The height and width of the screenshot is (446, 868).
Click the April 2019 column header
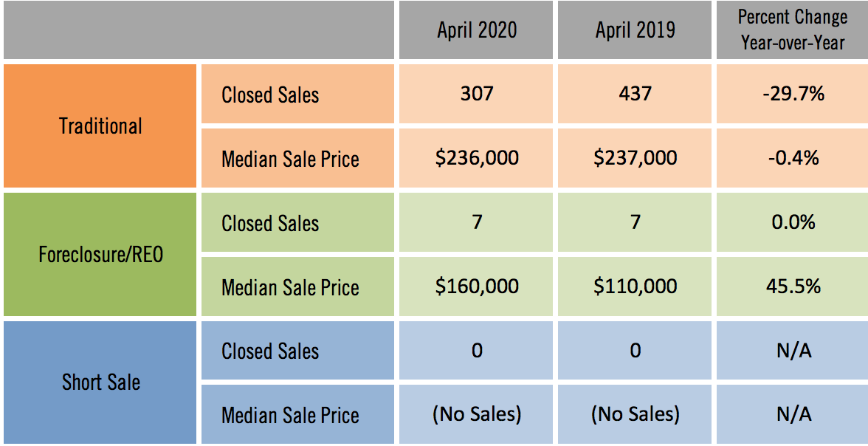pyautogui.click(x=635, y=30)
